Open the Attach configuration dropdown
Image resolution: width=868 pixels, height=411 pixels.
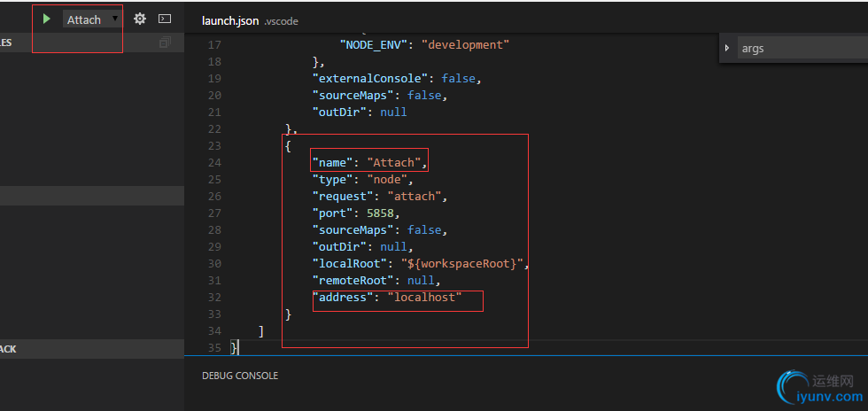pyautogui.click(x=92, y=19)
